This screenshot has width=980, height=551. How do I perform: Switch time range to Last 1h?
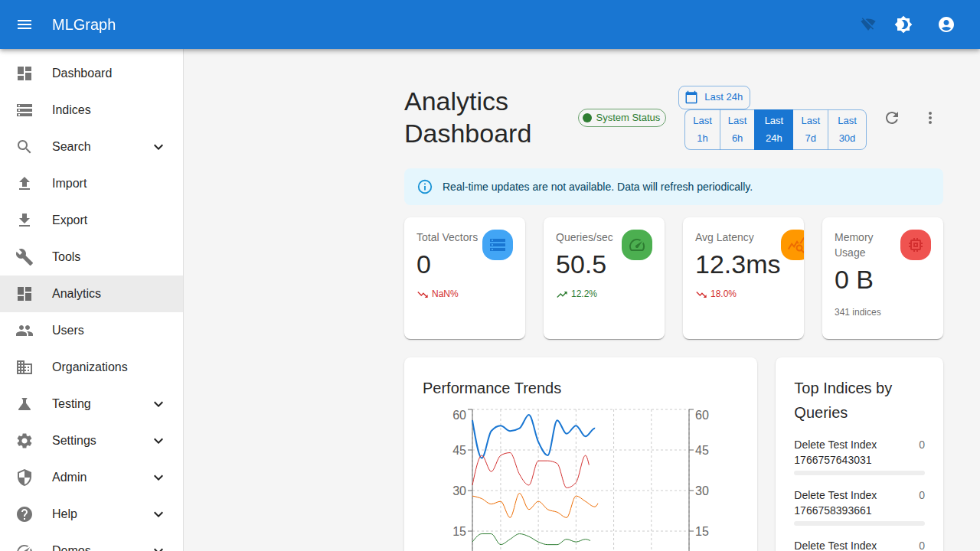[702, 129]
